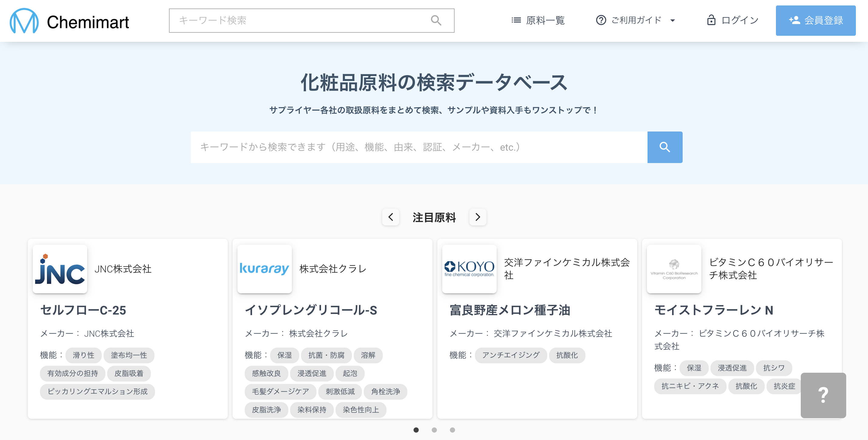
Task: Go to next 注目原料 slide
Action: [x=478, y=217]
